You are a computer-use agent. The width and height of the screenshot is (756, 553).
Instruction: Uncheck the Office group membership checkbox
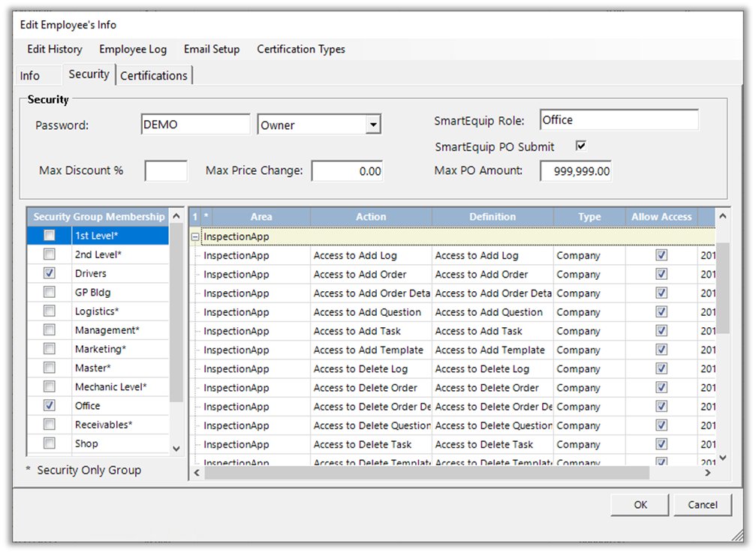50,406
